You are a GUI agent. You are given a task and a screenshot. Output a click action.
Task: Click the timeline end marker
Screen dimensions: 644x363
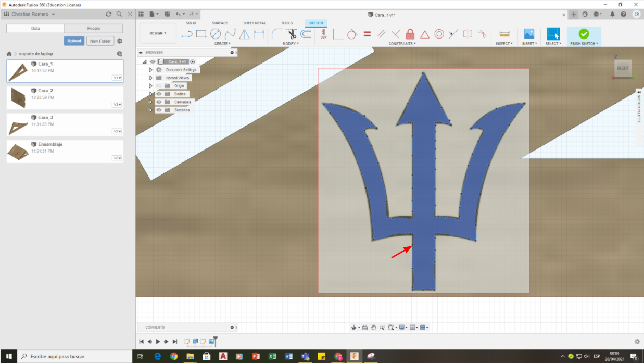[214, 341]
